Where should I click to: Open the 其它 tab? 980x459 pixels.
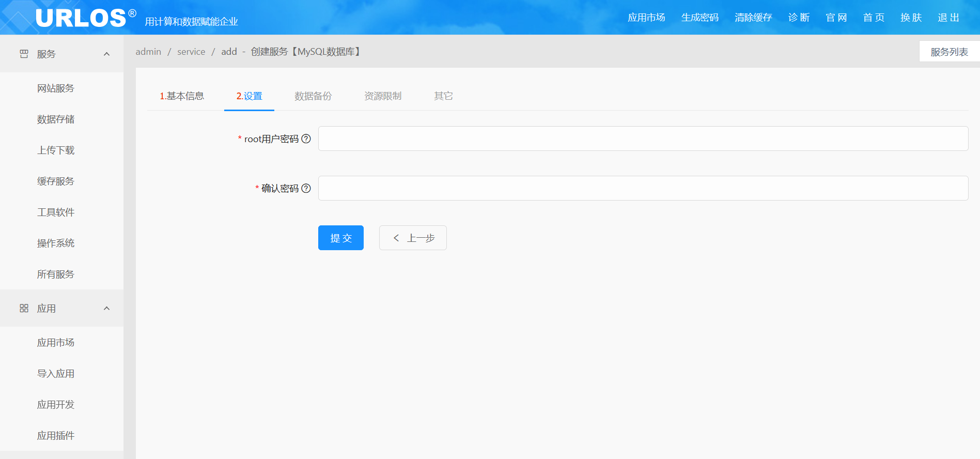443,96
